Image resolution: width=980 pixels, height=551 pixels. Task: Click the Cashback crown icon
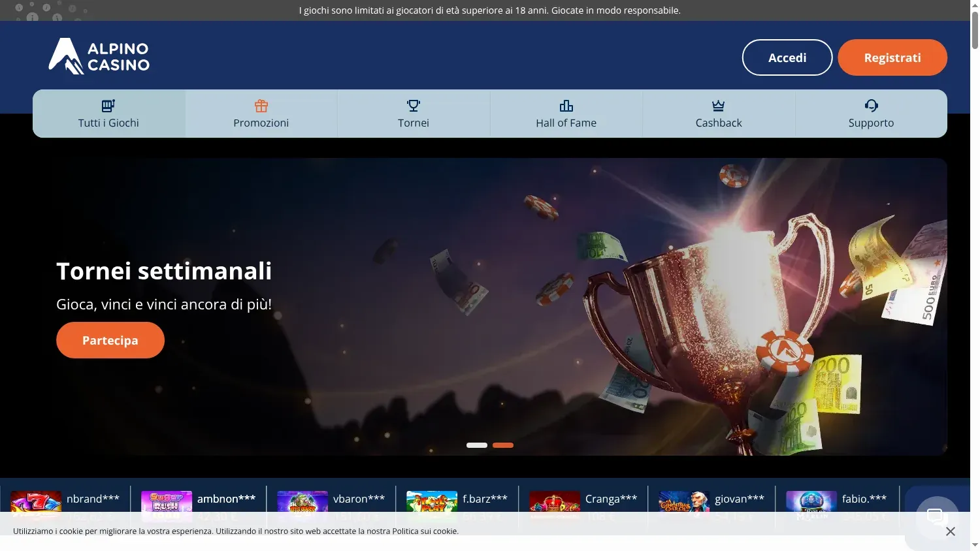tap(719, 106)
